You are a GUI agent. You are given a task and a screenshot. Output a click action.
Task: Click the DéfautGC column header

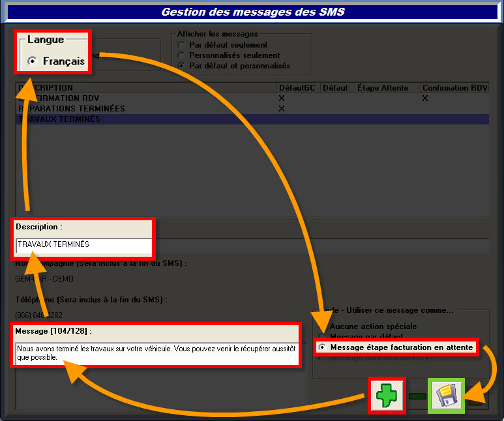tap(297, 88)
